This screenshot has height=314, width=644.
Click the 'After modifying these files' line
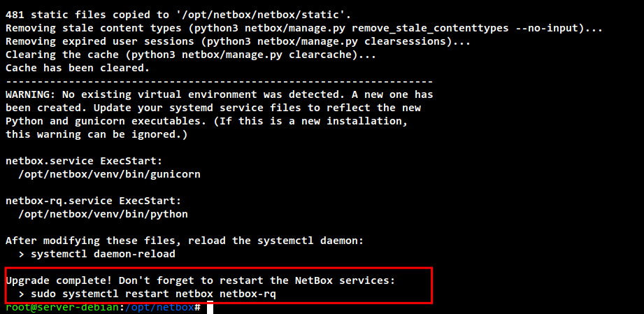click(x=185, y=241)
